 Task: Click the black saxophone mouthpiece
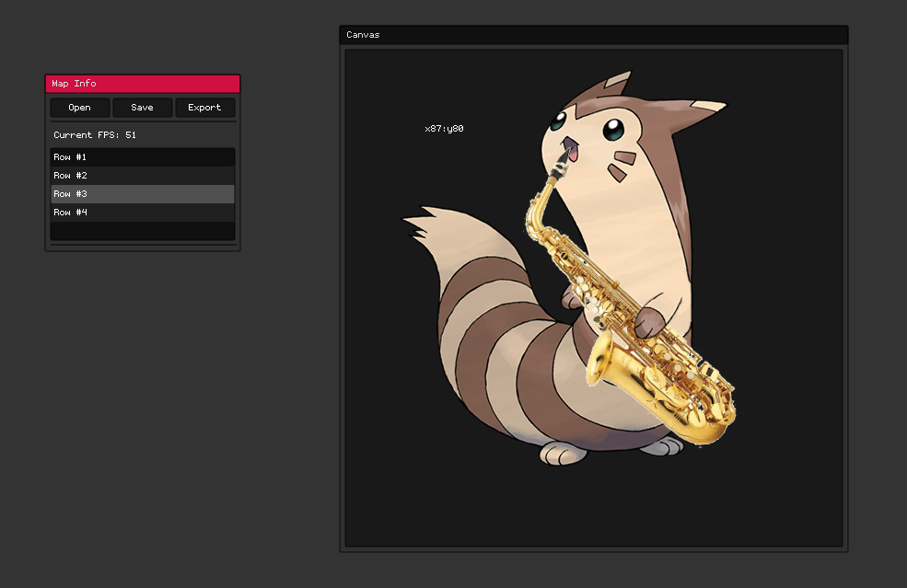pyautogui.click(x=562, y=165)
